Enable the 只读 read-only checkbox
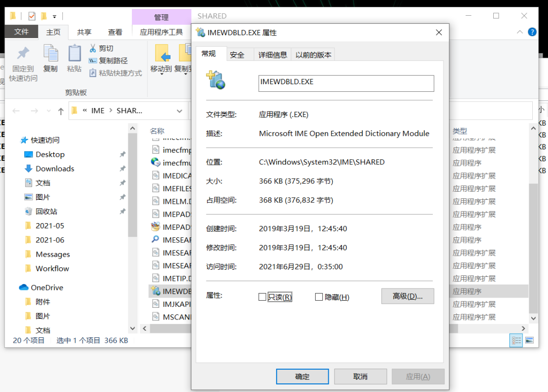The image size is (548, 392). [x=262, y=297]
